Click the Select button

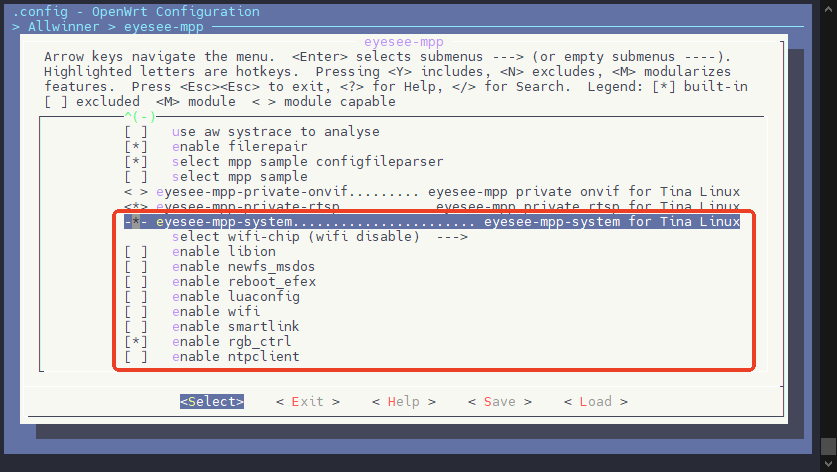(212, 402)
